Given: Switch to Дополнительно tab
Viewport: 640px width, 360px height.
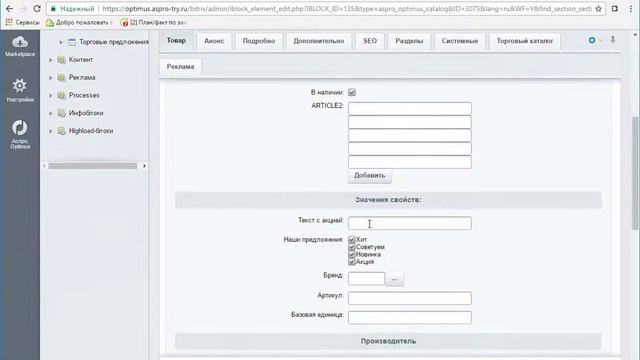Looking at the screenshot, I should click(319, 41).
